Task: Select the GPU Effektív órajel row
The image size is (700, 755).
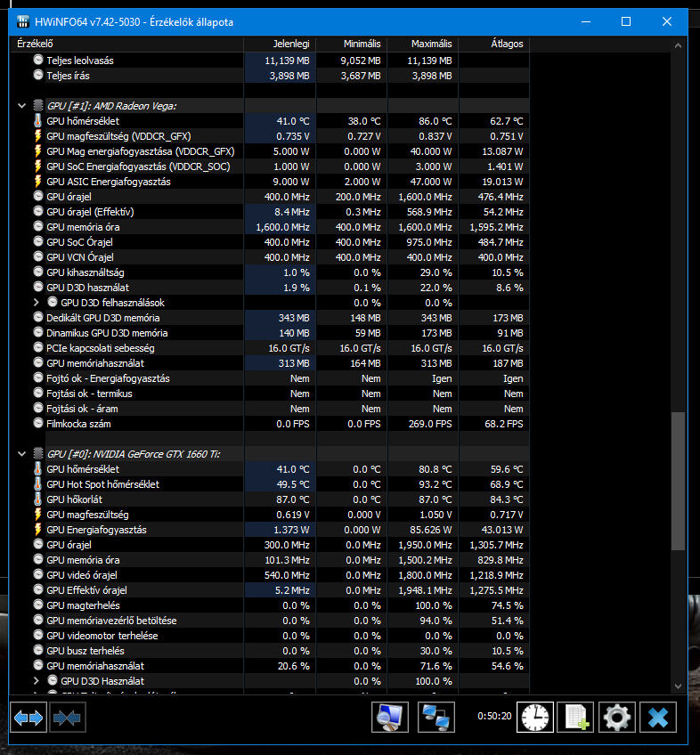Action: coord(270,589)
